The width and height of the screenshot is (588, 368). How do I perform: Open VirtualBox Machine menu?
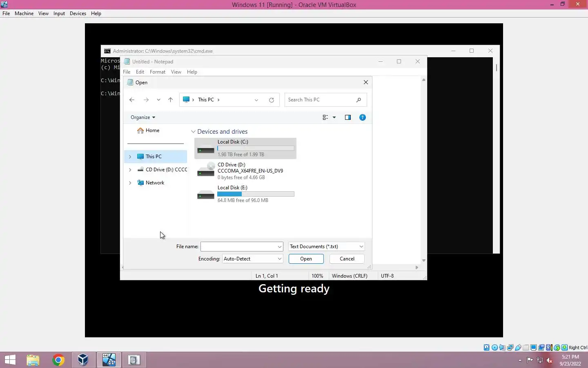[24, 13]
